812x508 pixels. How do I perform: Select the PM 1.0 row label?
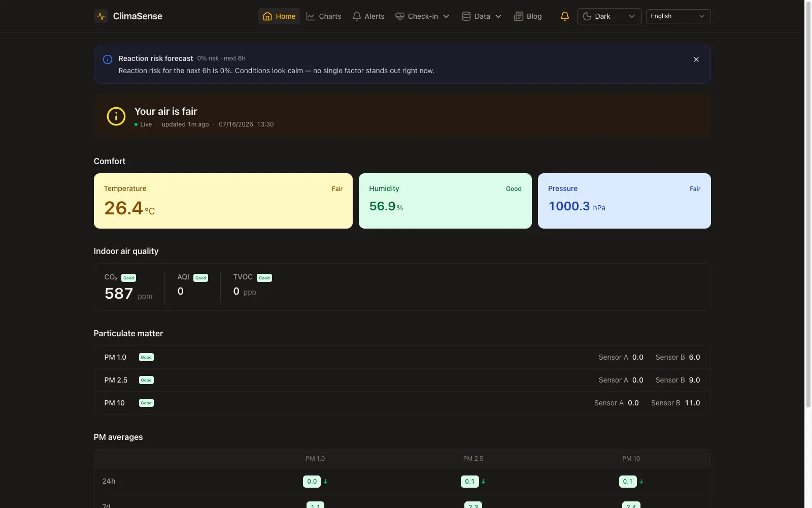click(115, 357)
